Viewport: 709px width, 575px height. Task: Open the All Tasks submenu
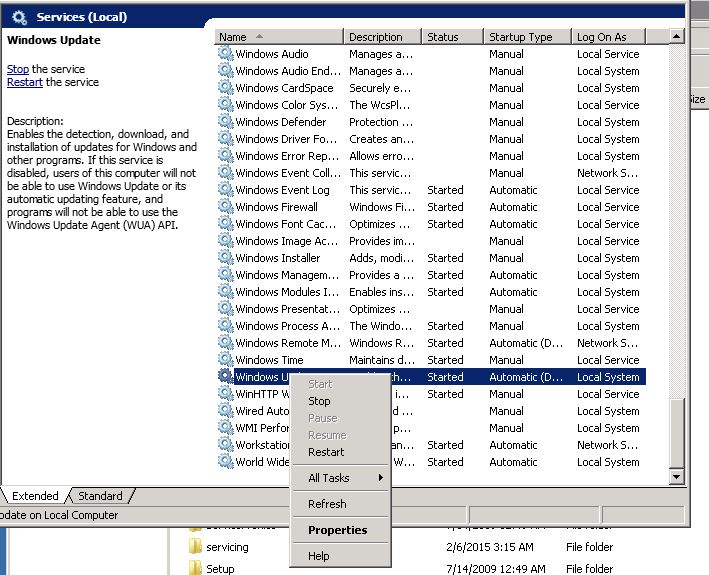click(340, 478)
